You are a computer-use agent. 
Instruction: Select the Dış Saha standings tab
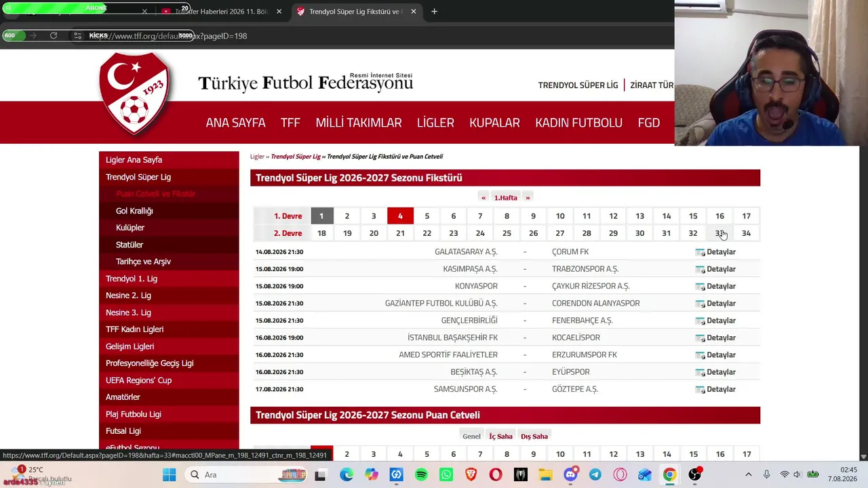(x=534, y=436)
